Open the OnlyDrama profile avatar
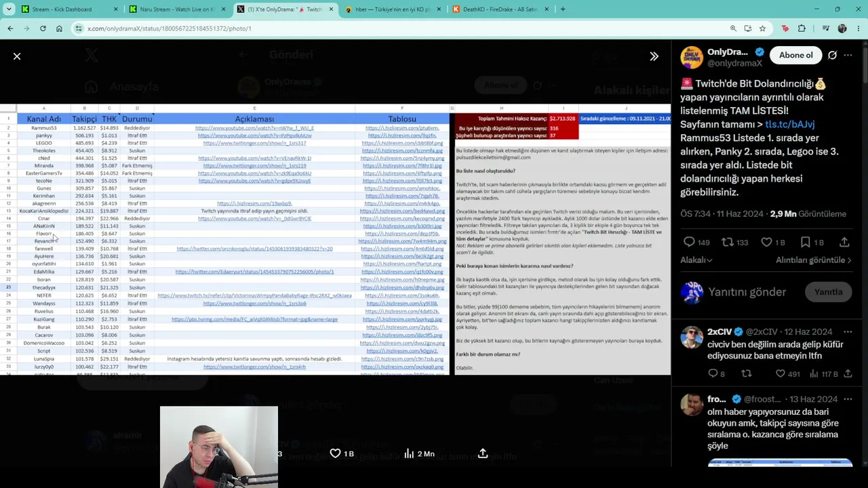868x488 pixels. tap(692, 58)
